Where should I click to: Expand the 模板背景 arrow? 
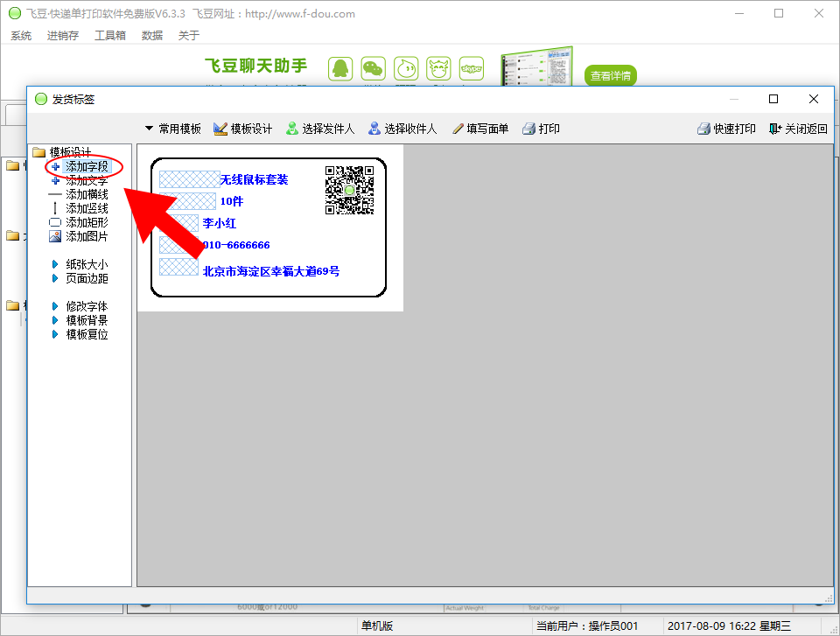pos(54,320)
